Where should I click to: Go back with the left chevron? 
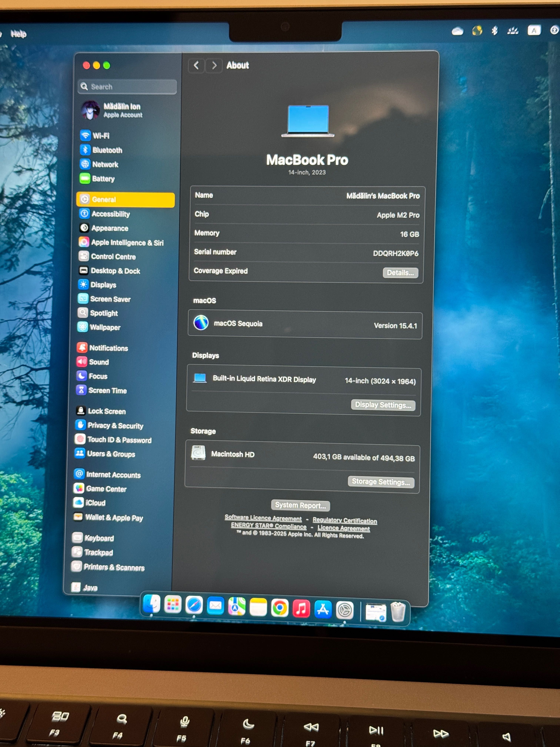tap(196, 65)
